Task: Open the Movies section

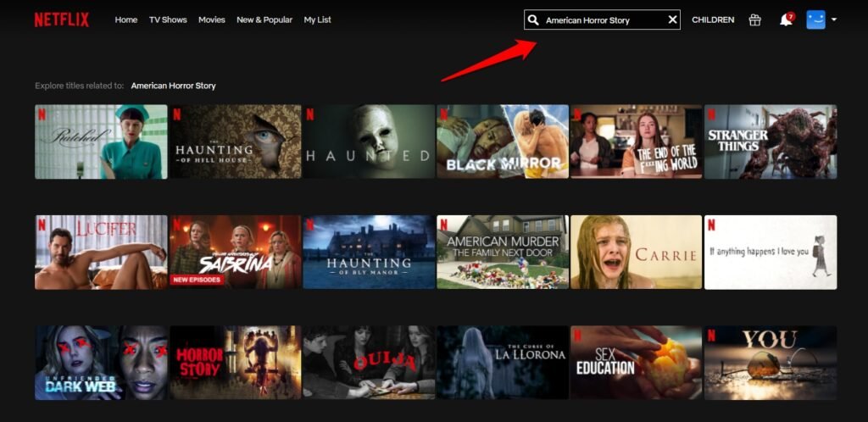Action: [x=212, y=19]
